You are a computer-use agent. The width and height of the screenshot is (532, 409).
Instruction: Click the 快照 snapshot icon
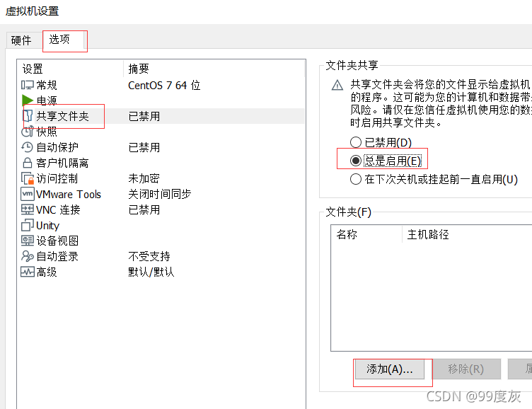click(x=27, y=132)
